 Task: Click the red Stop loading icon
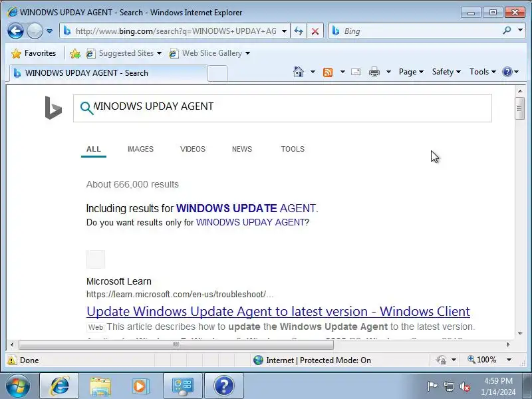click(x=315, y=31)
